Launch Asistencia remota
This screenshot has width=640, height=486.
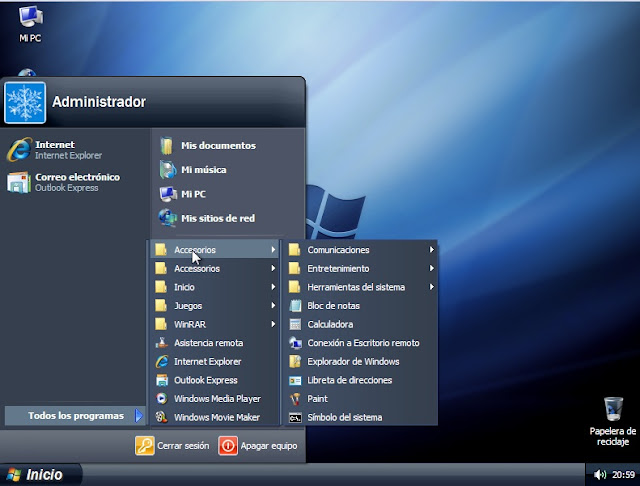pyautogui.click(x=215, y=343)
